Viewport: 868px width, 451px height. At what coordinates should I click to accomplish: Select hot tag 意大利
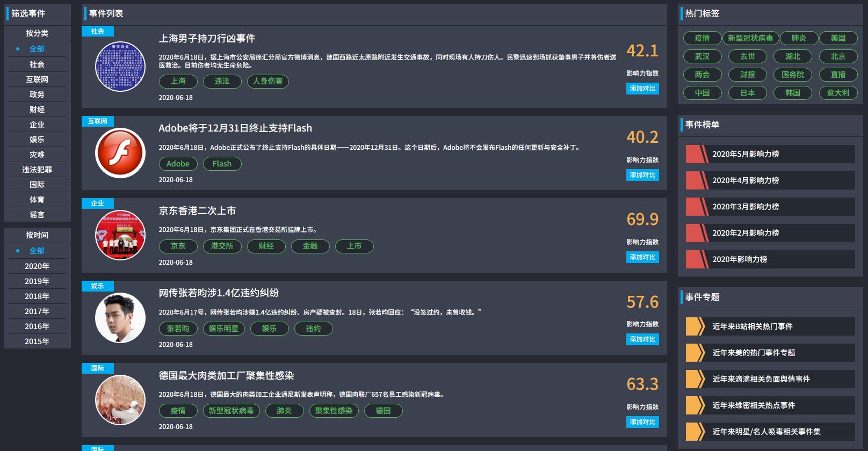tap(838, 93)
